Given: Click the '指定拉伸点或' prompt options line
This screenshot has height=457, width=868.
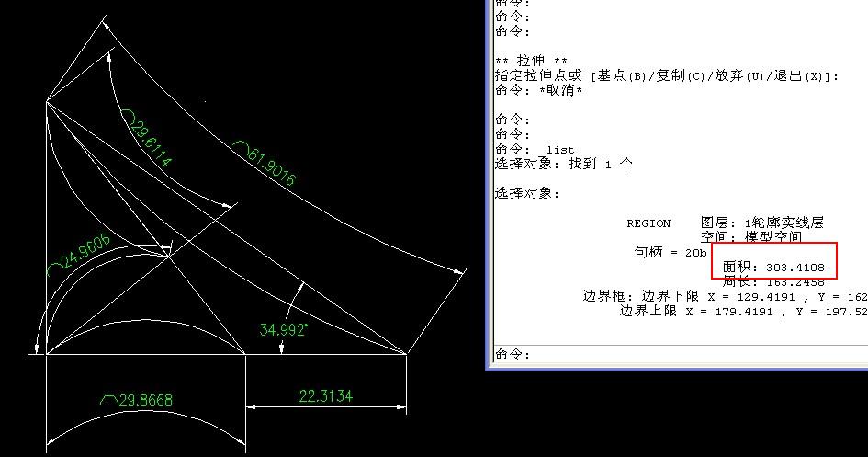Looking at the screenshot, I should click(667, 75).
